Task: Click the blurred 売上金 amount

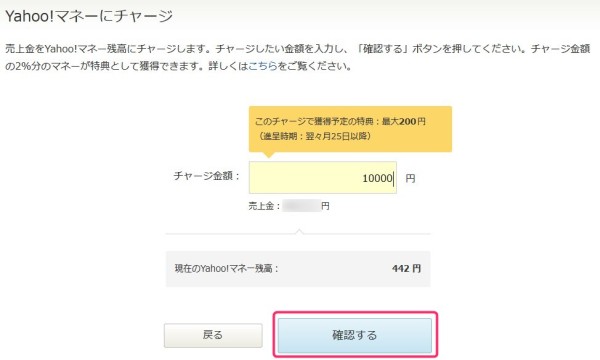Action: click(x=301, y=206)
